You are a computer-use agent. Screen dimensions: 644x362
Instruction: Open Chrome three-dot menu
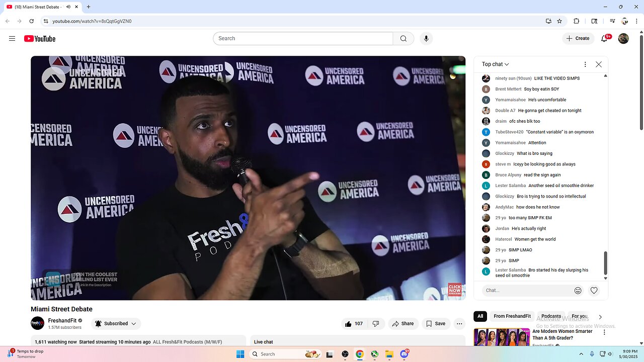(x=636, y=21)
